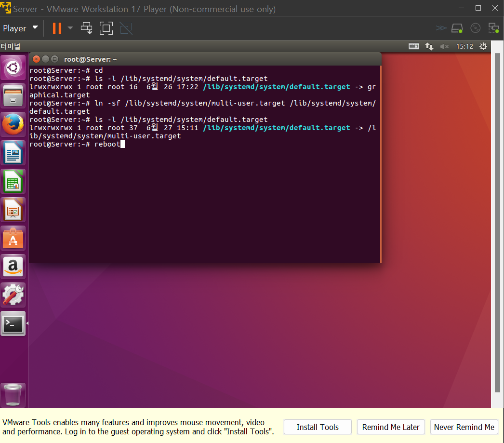Open the Player menu dropdown
Screen dimensions: 504x443
(20, 28)
